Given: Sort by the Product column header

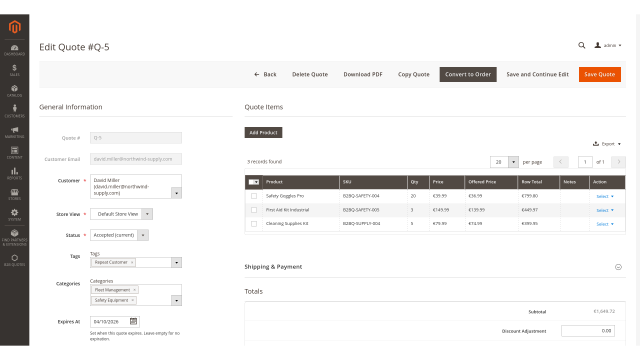Looking at the screenshot, I should pyautogui.click(x=301, y=182).
